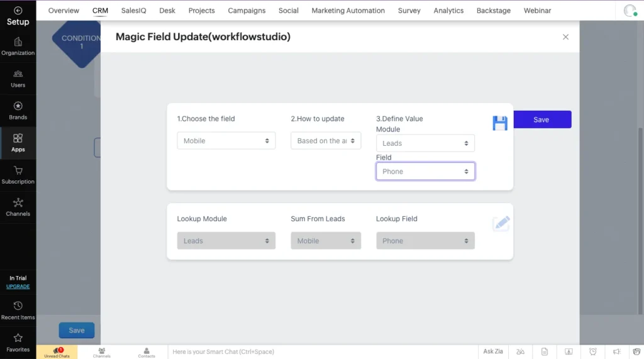Open the Field dropdown showing Phone

pyautogui.click(x=425, y=172)
